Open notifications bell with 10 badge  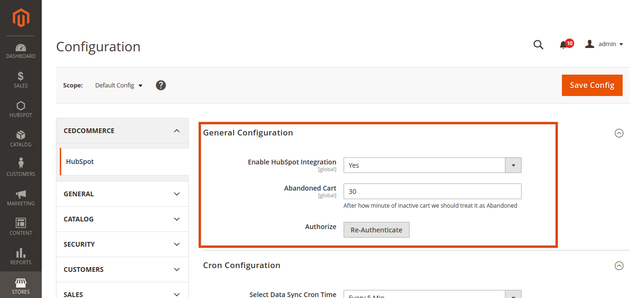tap(566, 44)
